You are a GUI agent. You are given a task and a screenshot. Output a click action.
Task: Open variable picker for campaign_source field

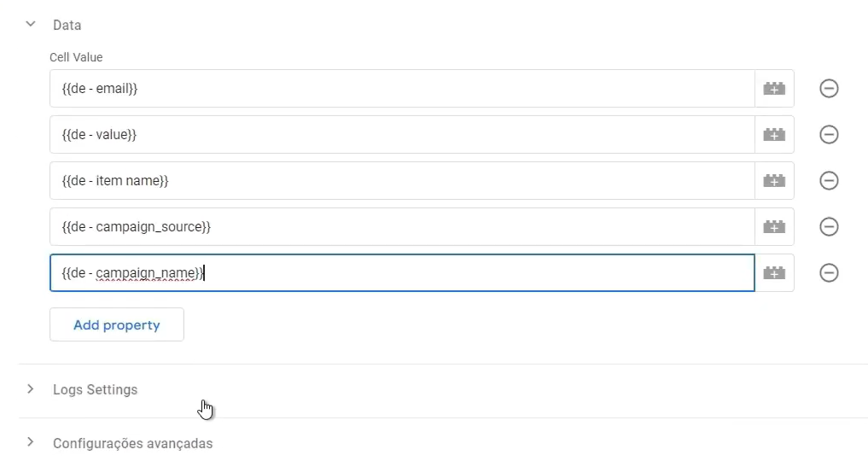774,227
